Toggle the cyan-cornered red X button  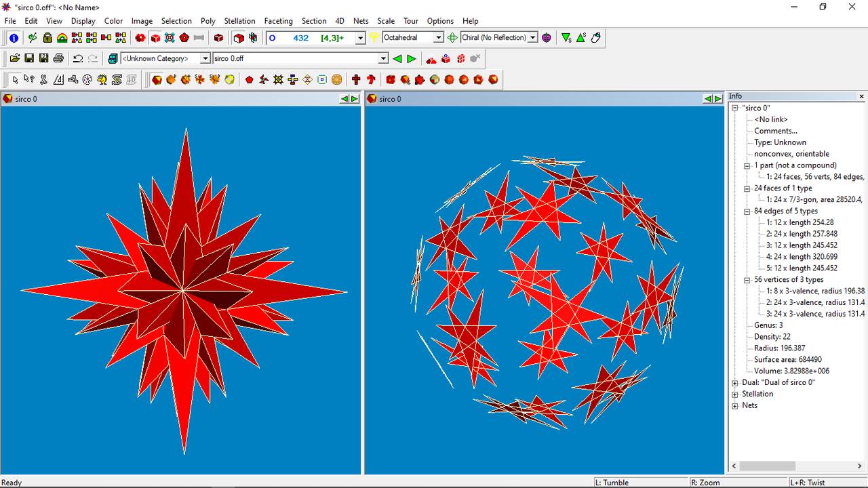[x=170, y=38]
